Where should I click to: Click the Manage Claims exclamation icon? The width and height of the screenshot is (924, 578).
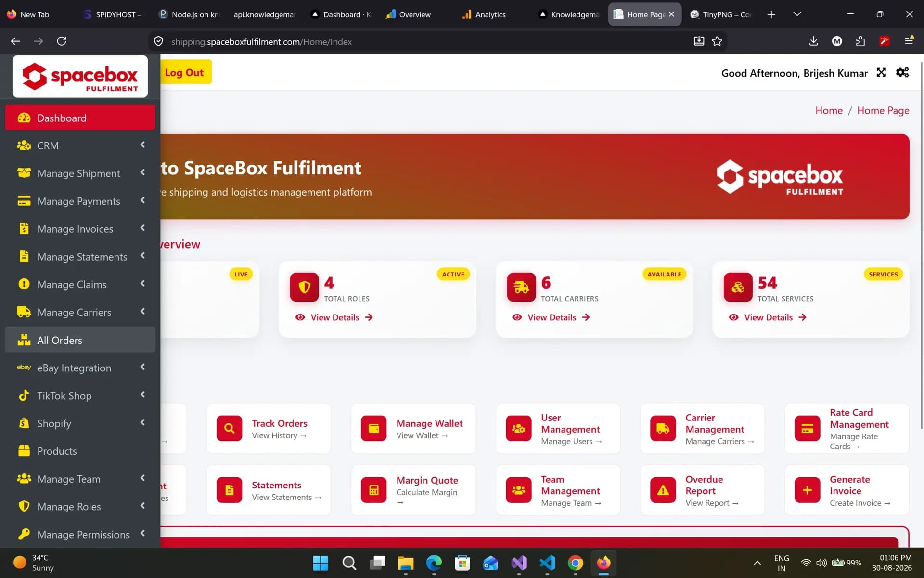tap(24, 284)
